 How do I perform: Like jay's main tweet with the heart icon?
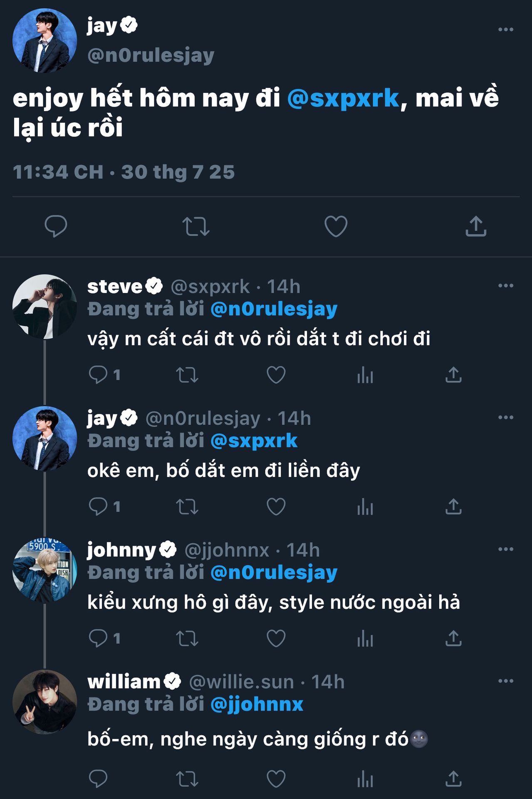pos(336,227)
